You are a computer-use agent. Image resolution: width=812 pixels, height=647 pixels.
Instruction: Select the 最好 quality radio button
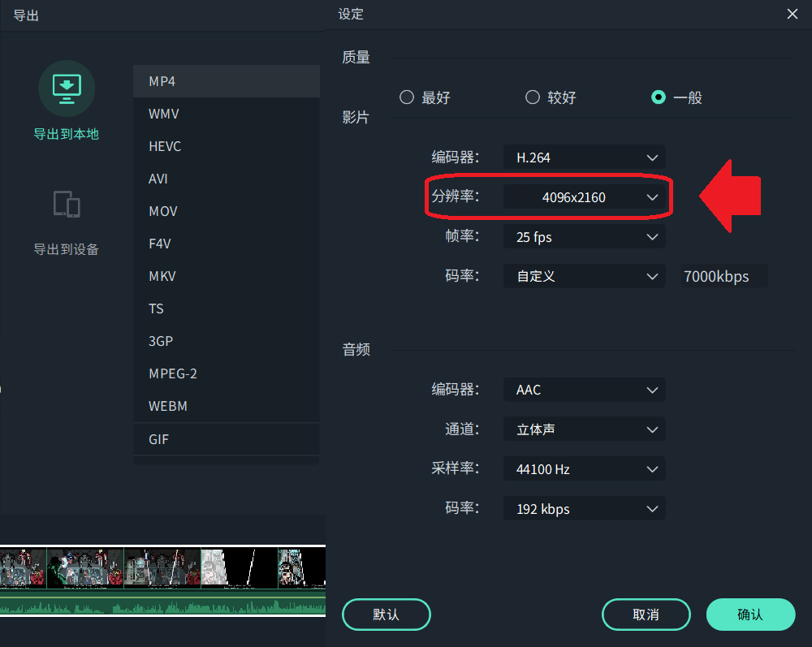click(x=406, y=96)
